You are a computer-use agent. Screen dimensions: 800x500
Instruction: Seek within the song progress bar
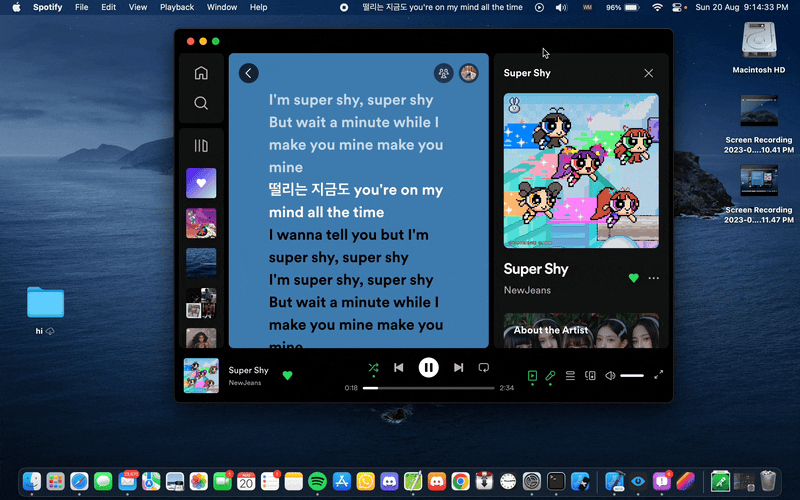(429, 388)
